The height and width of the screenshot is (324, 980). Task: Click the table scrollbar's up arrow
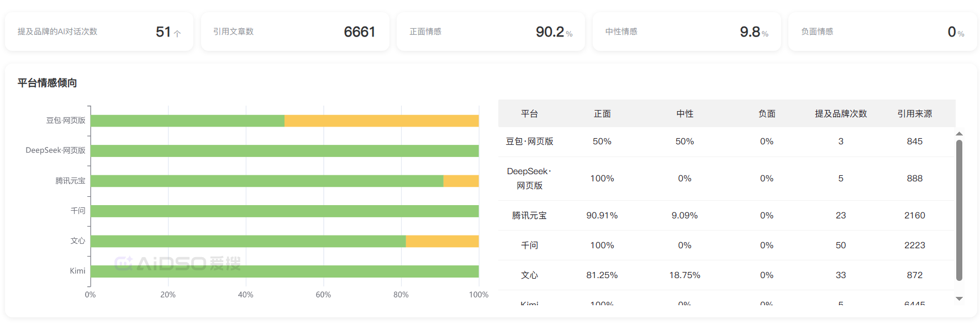[959, 134]
